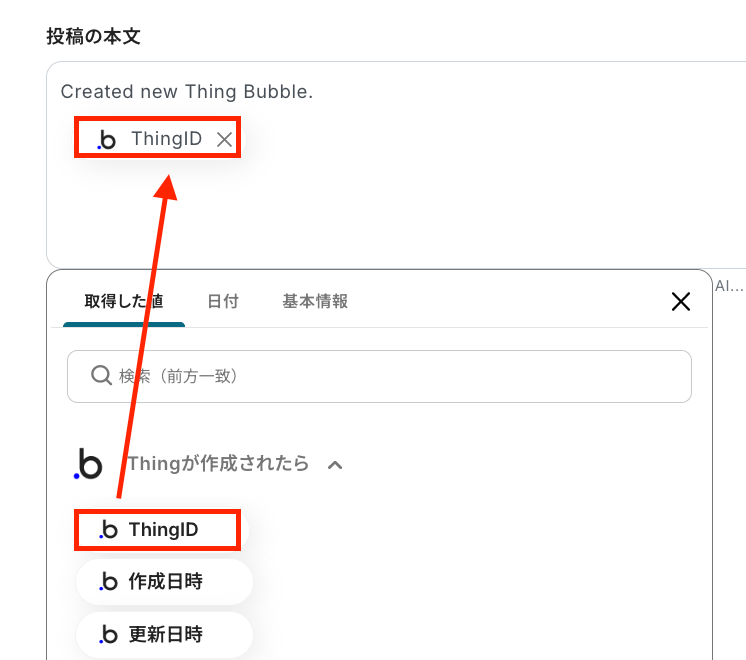Switch to the 基本情報 tab

(x=315, y=301)
